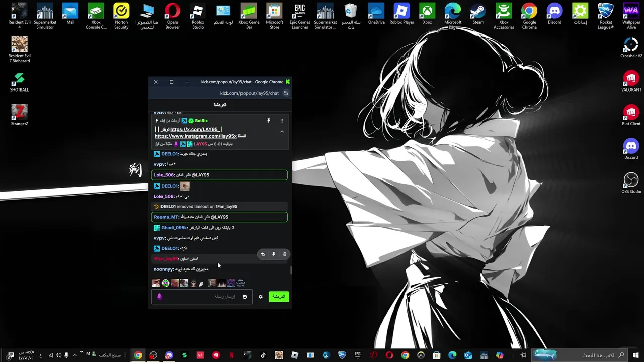
Task: Click the purple microphone icon in message box
Action: tap(159, 297)
